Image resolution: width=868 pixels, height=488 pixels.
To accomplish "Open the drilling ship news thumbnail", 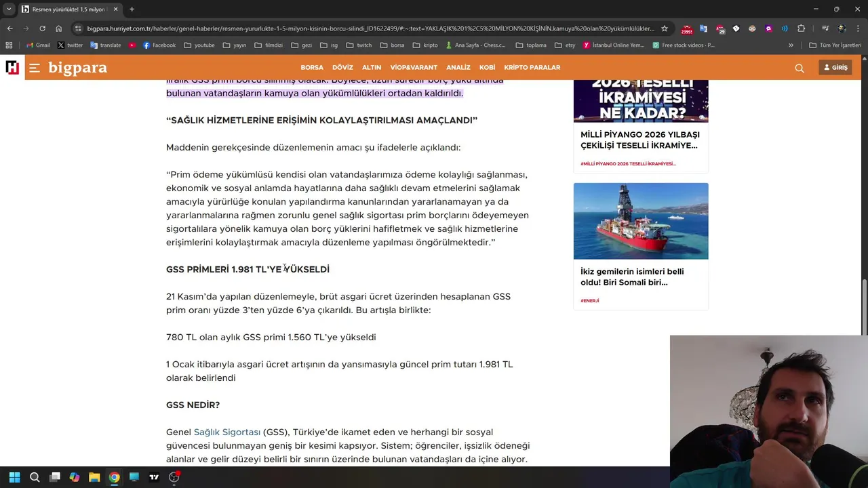I will 641,221.
